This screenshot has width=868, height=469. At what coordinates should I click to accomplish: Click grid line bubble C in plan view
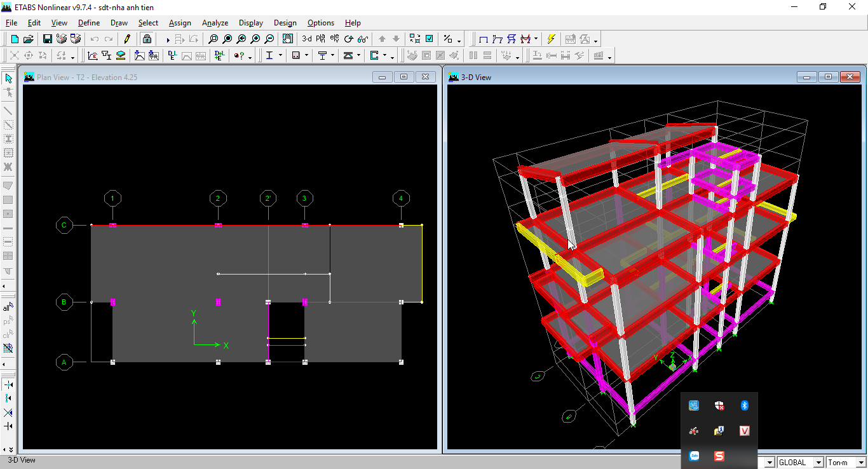(x=64, y=225)
